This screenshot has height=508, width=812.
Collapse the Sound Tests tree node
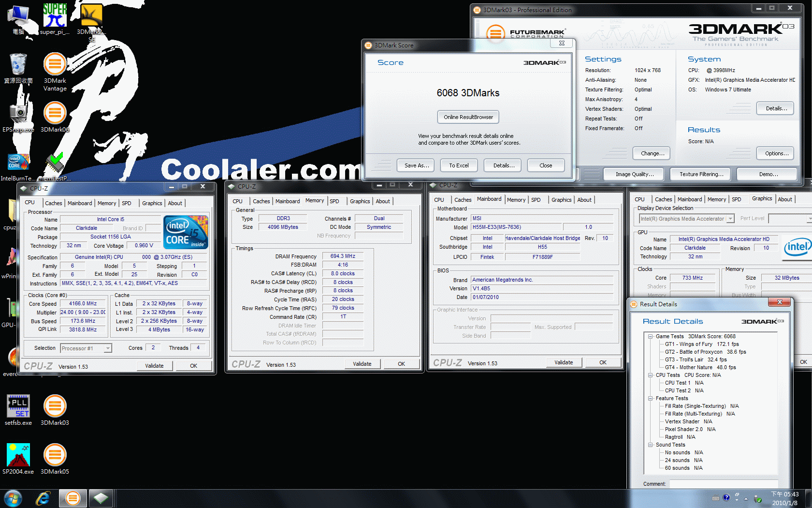tap(651, 445)
